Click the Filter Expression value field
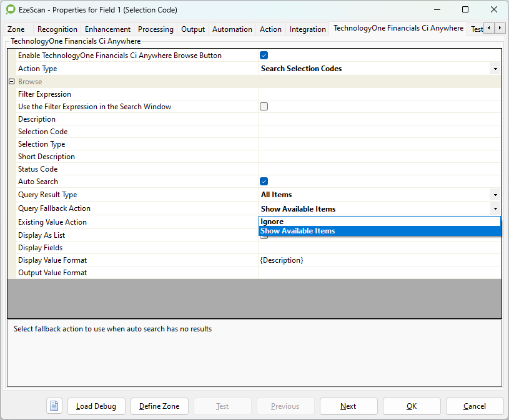509x420 pixels. (379, 94)
